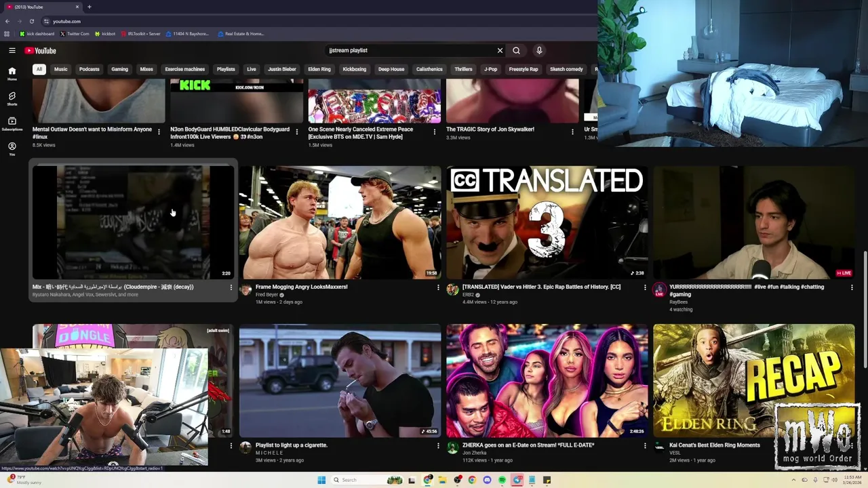
Task: Open the YURRRR live stream thumbnail
Action: [754, 222]
